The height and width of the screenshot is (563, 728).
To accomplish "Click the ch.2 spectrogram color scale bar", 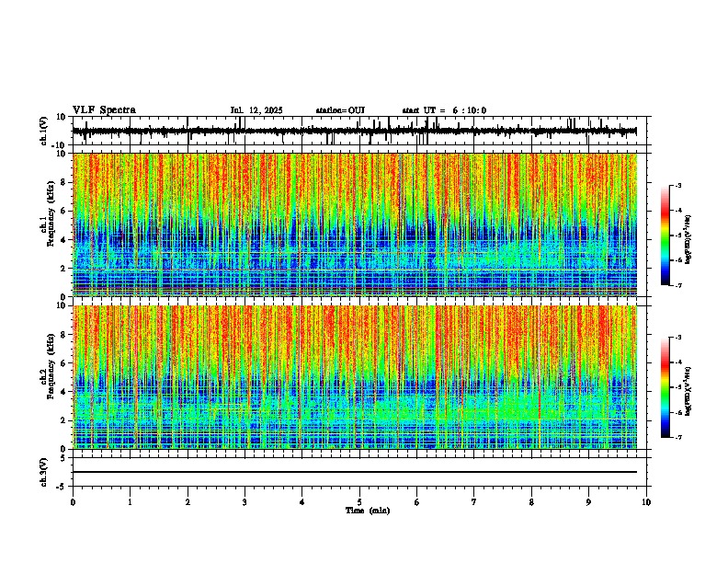I will coord(665,387).
